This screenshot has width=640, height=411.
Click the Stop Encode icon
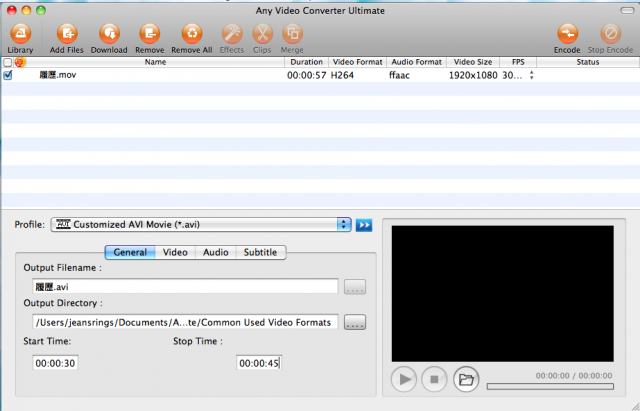(x=611, y=33)
